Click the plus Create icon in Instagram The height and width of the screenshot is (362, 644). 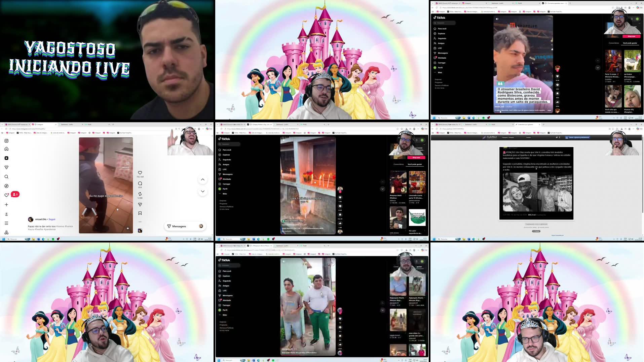[6, 205]
